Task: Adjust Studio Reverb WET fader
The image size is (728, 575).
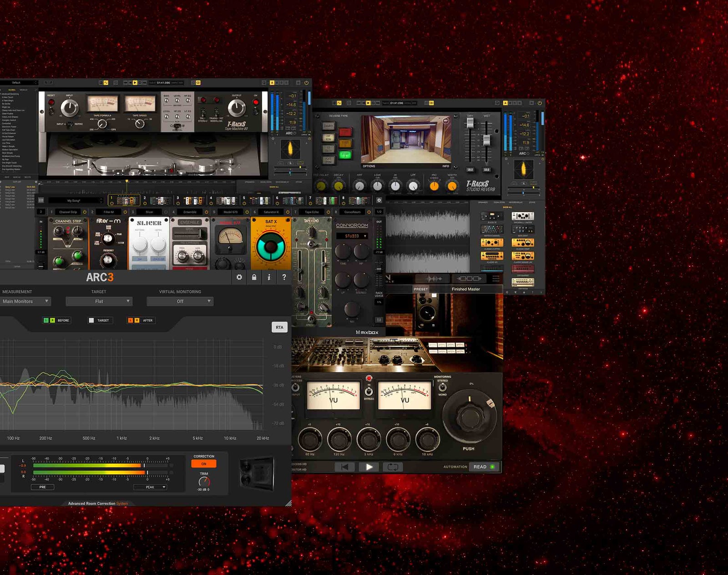Action: point(486,141)
